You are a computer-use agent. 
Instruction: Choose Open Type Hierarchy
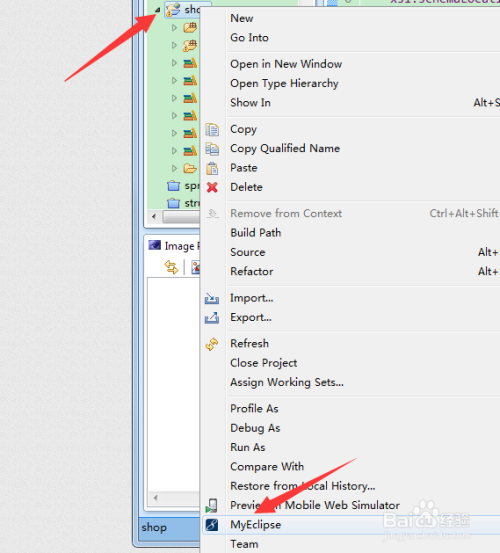tap(284, 84)
